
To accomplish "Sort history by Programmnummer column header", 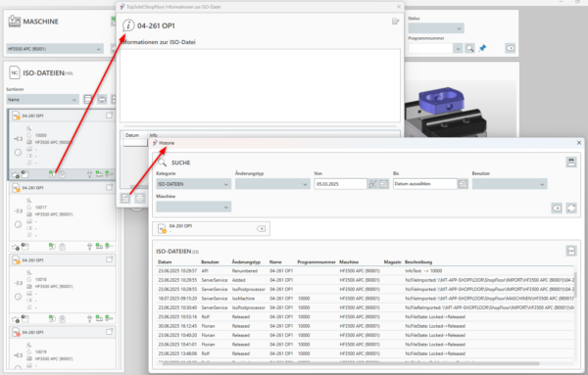I will (x=317, y=261).
